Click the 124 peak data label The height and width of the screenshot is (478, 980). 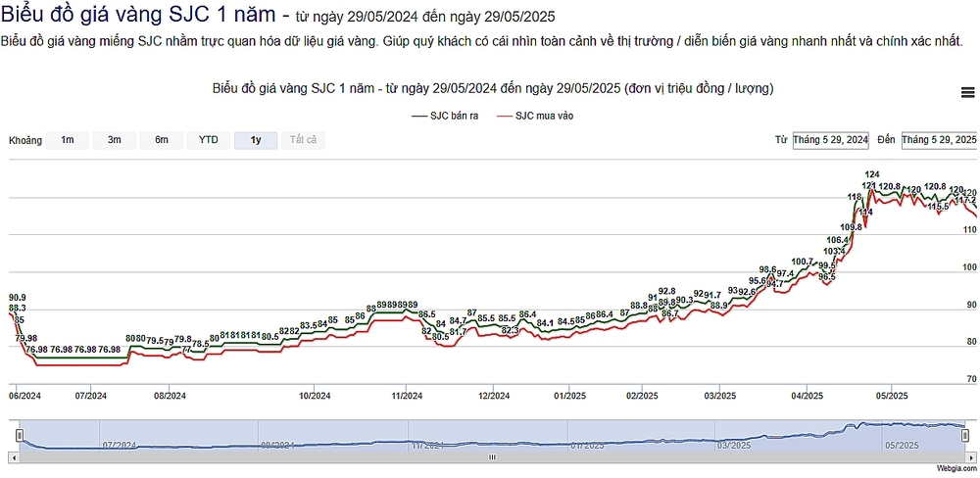point(872,173)
